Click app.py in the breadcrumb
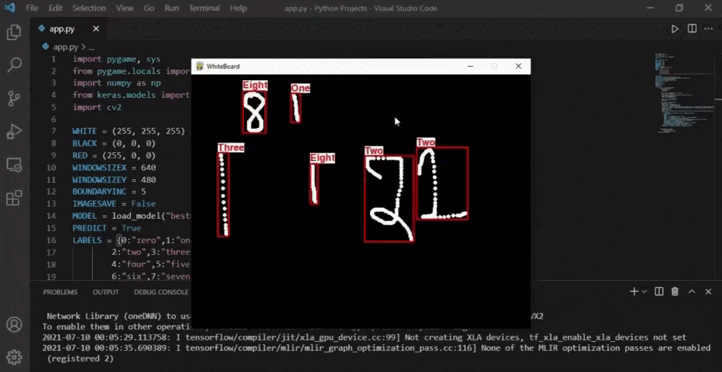This screenshot has height=372, width=722. [x=65, y=47]
